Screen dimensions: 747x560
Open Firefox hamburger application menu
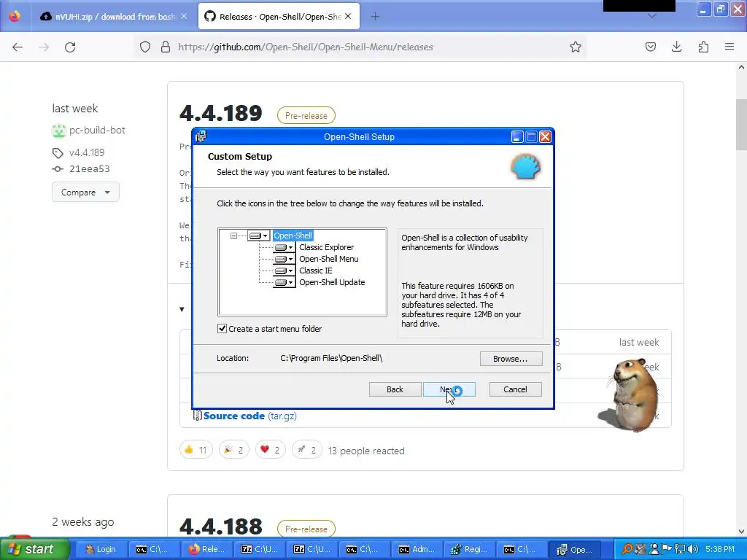tap(729, 47)
